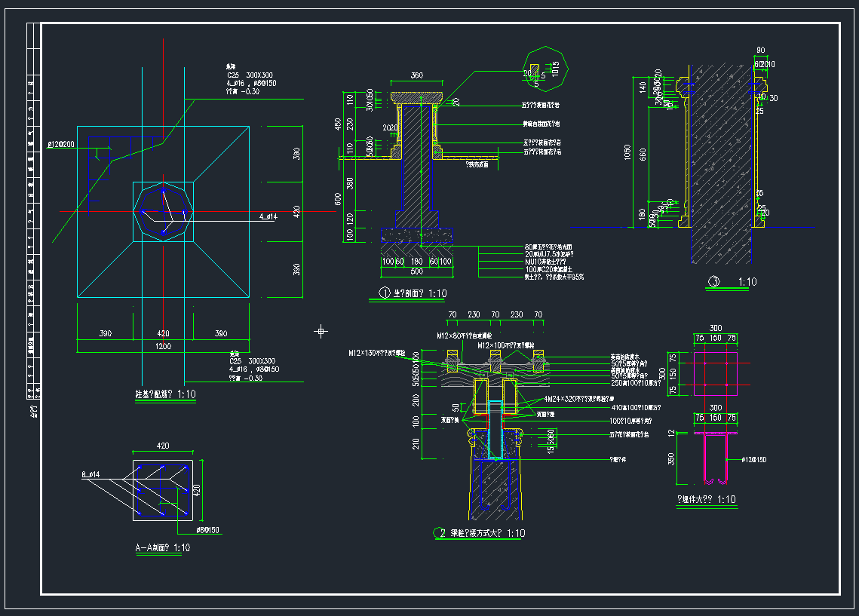Image resolution: width=859 pixels, height=616 pixels.
Task: Click the crosshair cursor marker
Action: click(x=321, y=330)
